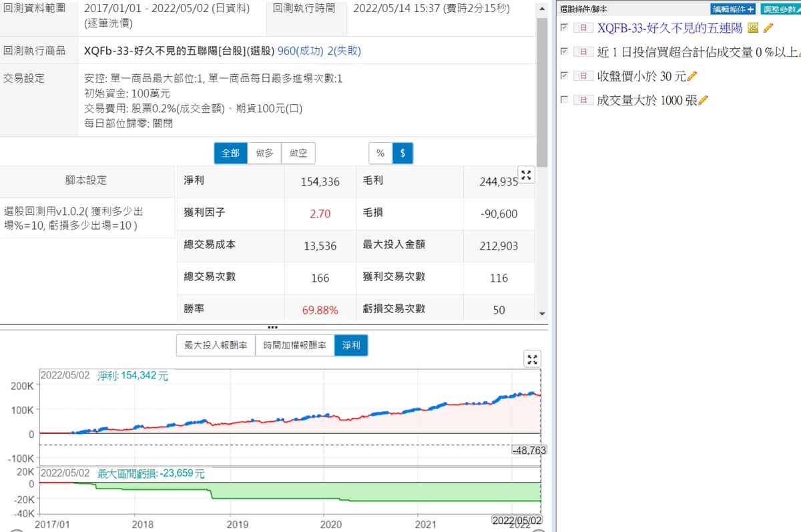Click pencil icon beside XQFB-33 condition
801x532 pixels.
tap(768, 28)
